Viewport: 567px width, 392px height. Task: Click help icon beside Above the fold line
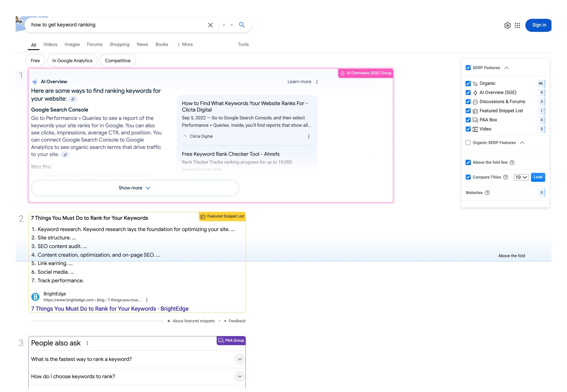[x=512, y=163]
